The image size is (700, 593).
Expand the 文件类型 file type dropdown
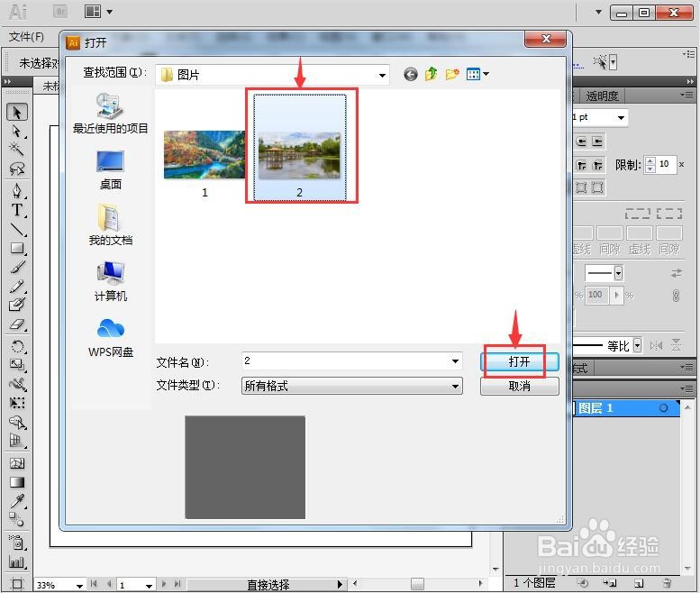pos(455,386)
